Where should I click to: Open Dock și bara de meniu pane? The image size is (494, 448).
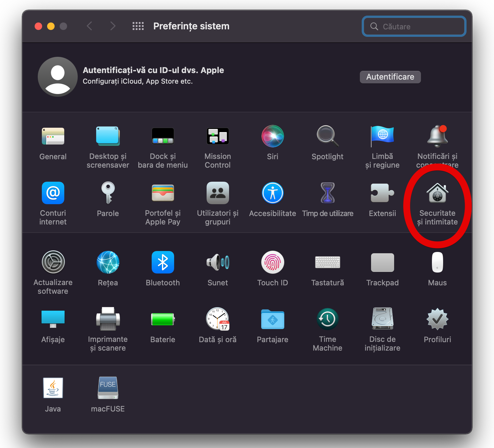(x=163, y=136)
